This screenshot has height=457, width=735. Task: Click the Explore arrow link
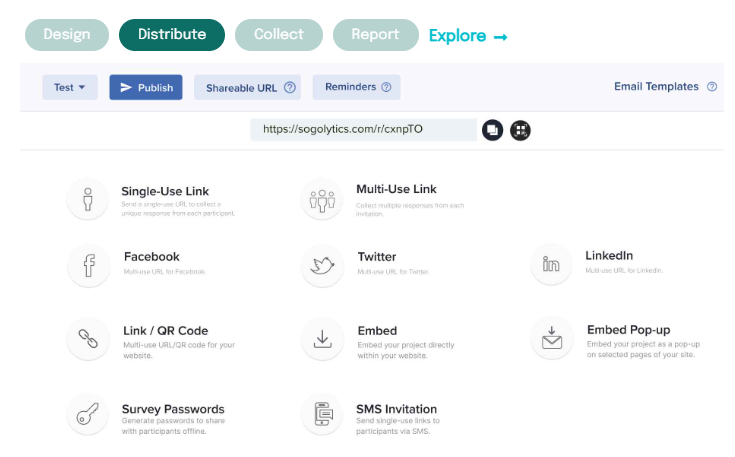click(468, 36)
